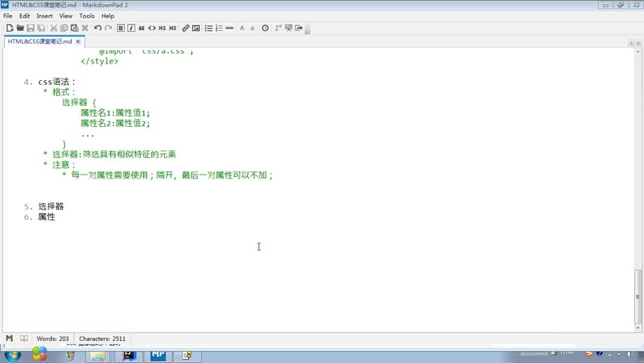Click the book icon in status bar
This screenshot has height=363, width=644.
(24, 338)
